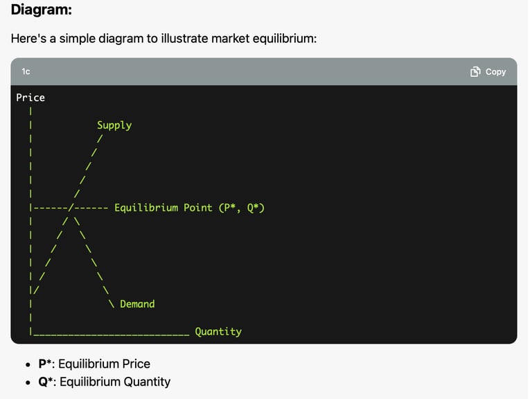The width and height of the screenshot is (532, 399).
Task: Click the intro sentence about market equilibrium
Action: tap(163, 38)
